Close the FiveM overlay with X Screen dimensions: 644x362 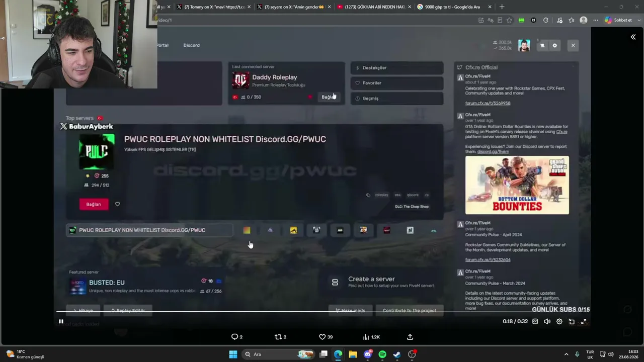coord(573,45)
